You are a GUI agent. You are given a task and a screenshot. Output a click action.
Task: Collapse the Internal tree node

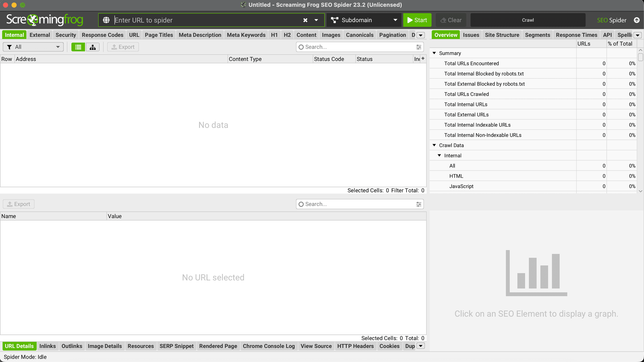coord(439,156)
